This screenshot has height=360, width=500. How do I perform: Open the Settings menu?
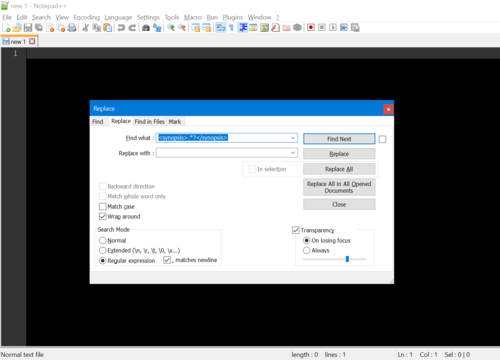click(148, 17)
